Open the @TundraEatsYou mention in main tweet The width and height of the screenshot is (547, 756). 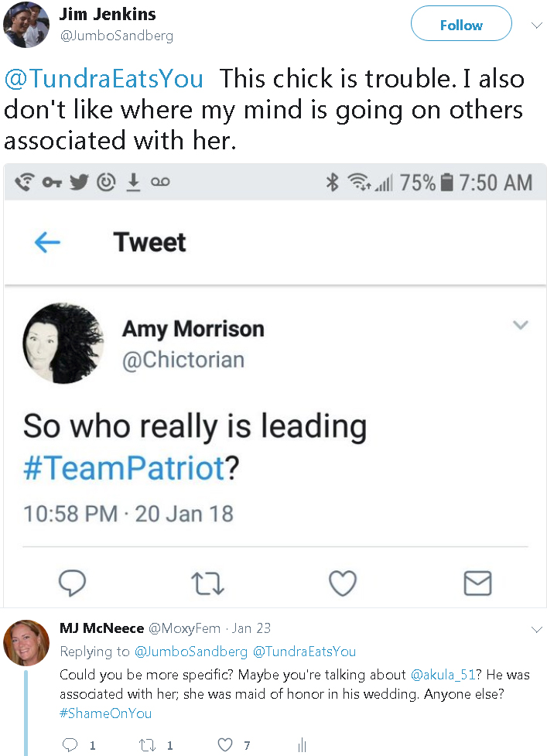[104, 79]
